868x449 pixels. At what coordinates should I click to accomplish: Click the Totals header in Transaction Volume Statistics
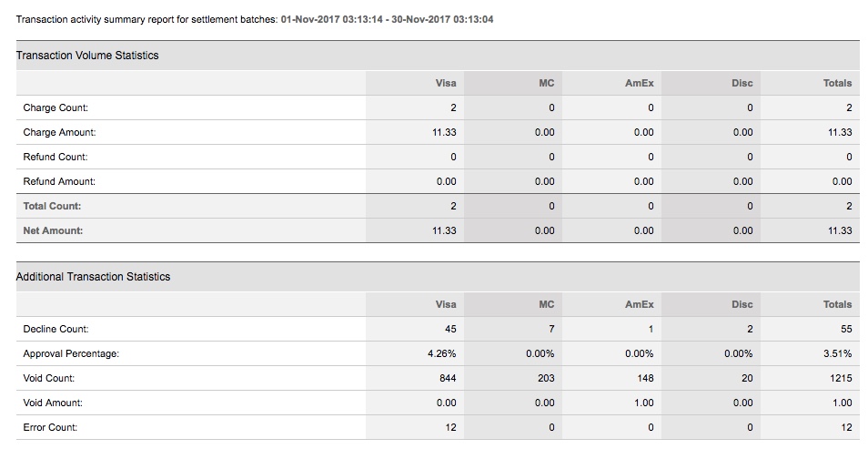[837, 83]
